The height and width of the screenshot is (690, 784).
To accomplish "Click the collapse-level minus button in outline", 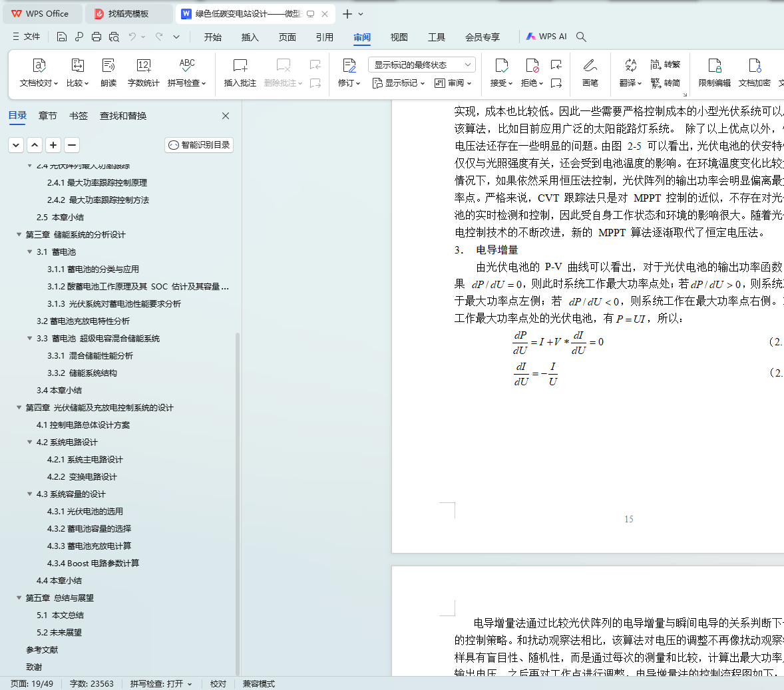I will pyautogui.click(x=72, y=145).
